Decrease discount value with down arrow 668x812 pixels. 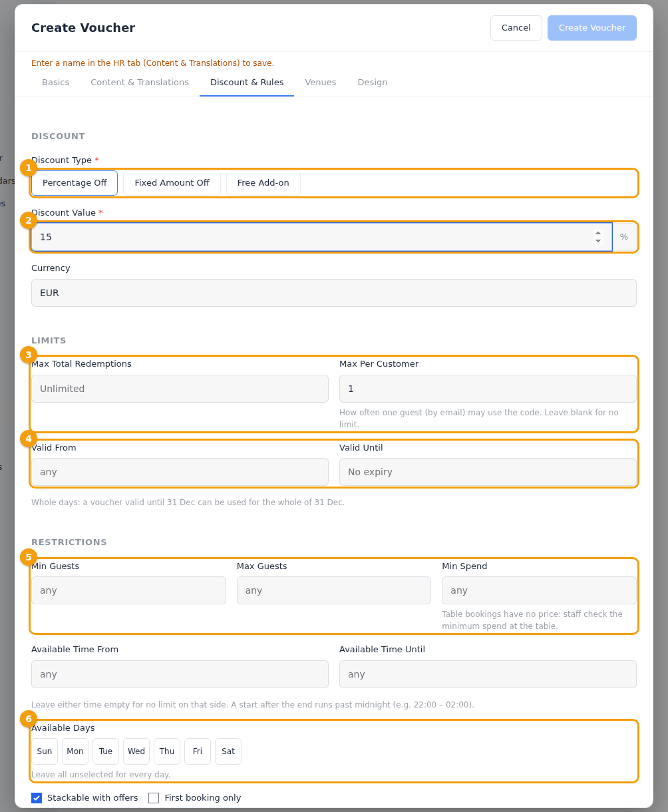coord(598,241)
